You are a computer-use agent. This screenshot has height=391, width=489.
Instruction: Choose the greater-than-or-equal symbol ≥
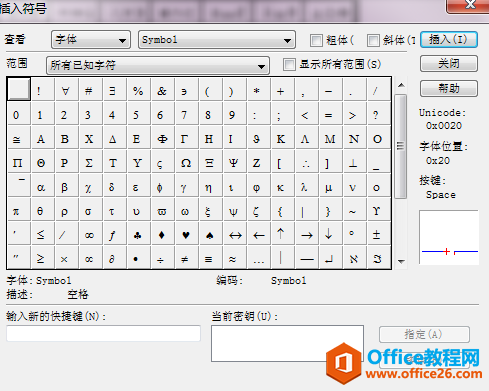(x=41, y=258)
